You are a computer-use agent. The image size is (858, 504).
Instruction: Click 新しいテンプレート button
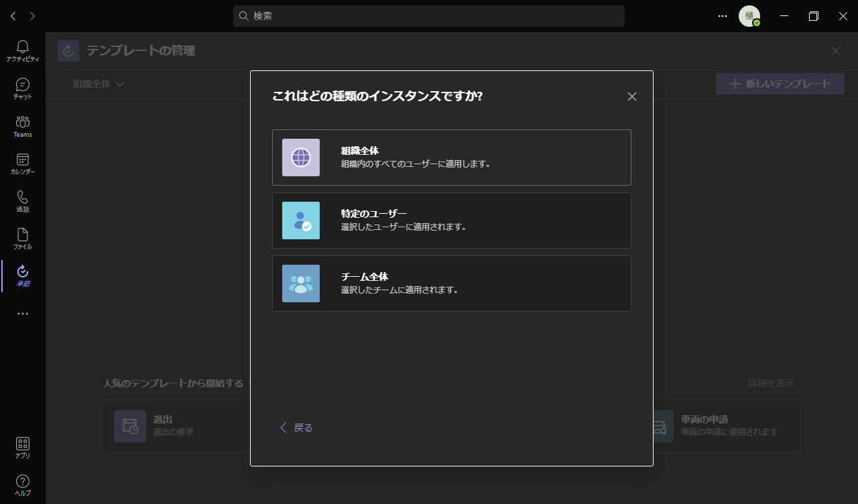tap(780, 84)
